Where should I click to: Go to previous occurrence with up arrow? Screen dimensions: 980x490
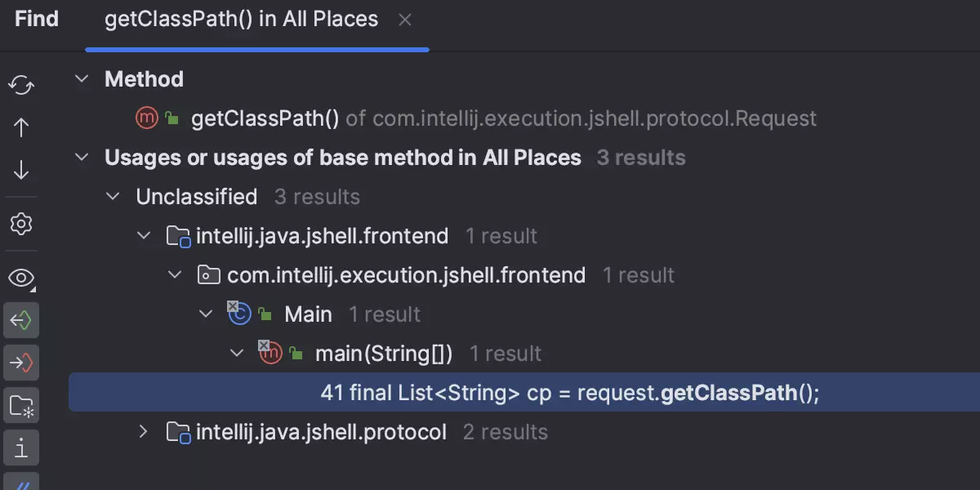21,127
